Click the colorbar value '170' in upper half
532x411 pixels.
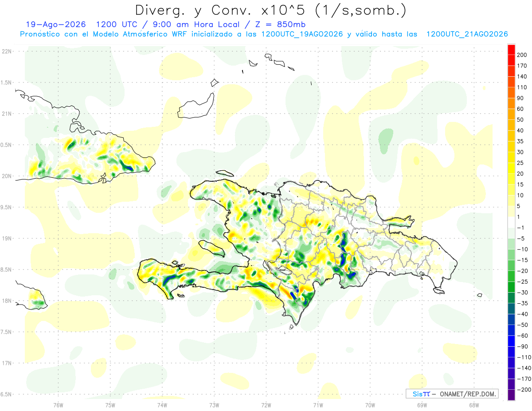[x=522, y=66]
